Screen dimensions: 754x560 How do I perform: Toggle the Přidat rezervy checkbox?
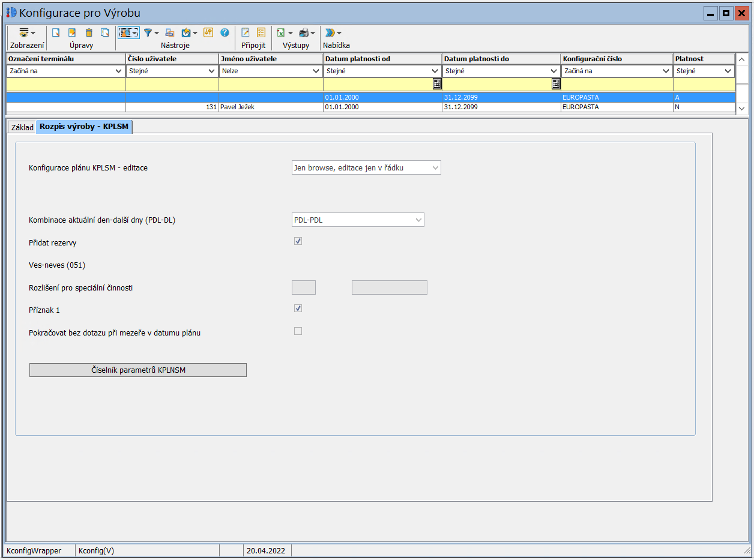tap(298, 241)
